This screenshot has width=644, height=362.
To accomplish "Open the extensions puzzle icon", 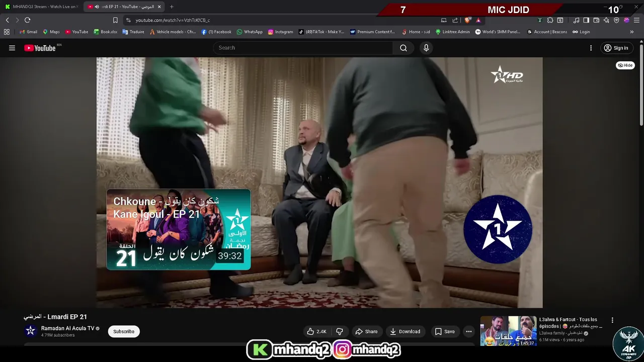I will 550,20.
